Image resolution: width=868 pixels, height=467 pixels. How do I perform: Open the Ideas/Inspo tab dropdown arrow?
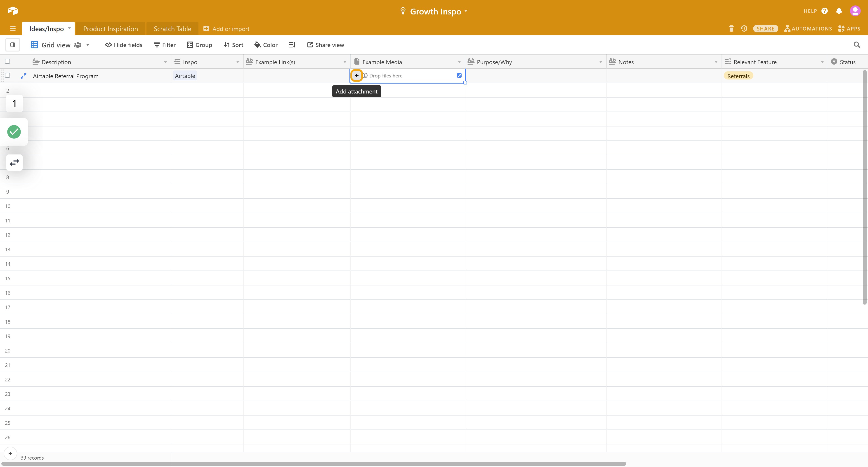69,28
